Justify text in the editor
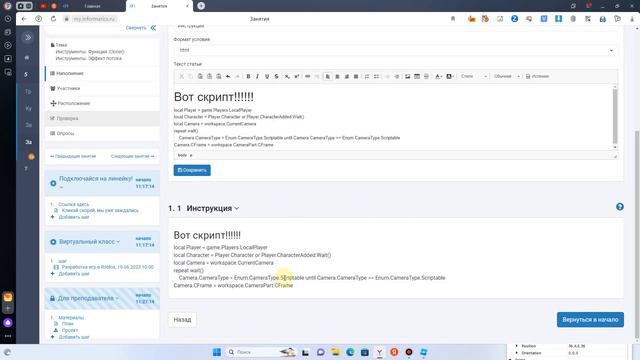Screen dimensions: 640x360 coord(356,76)
